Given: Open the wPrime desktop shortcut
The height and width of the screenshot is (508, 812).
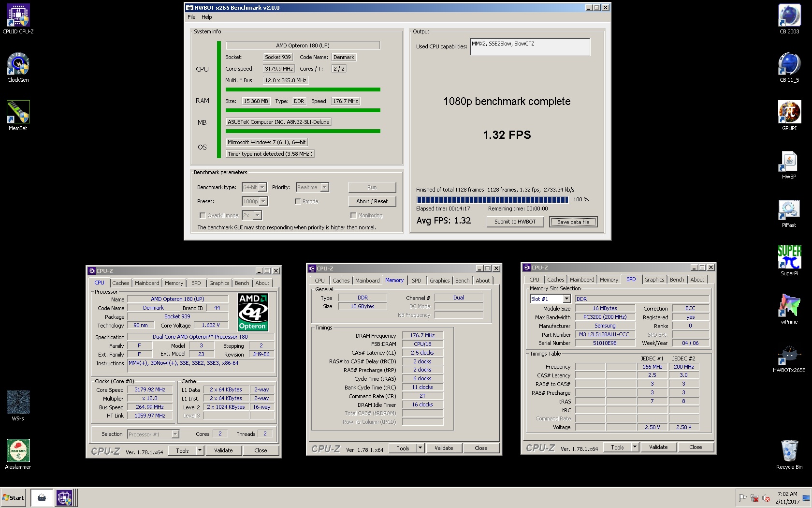Looking at the screenshot, I should [x=789, y=309].
